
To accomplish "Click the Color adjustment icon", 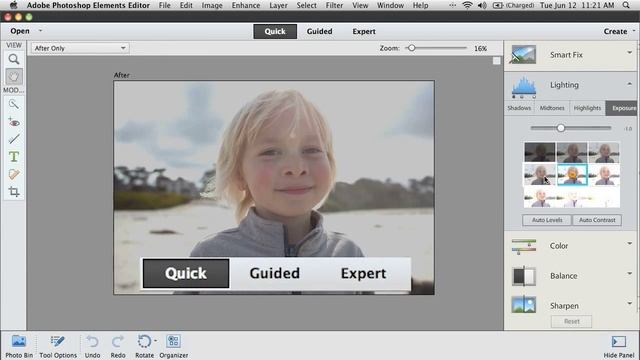I will 524,246.
